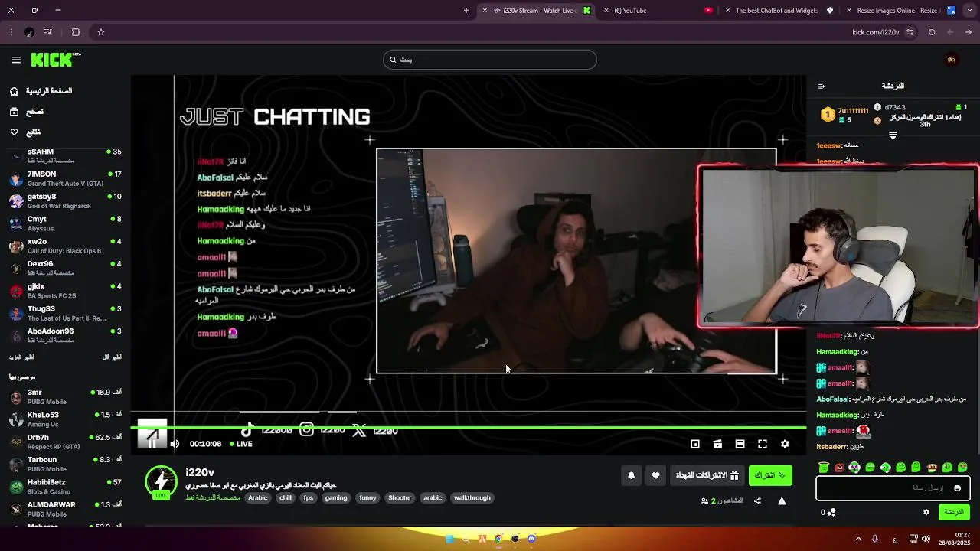Click the share stream icon
The width and height of the screenshot is (980, 551).
(x=757, y=501)
